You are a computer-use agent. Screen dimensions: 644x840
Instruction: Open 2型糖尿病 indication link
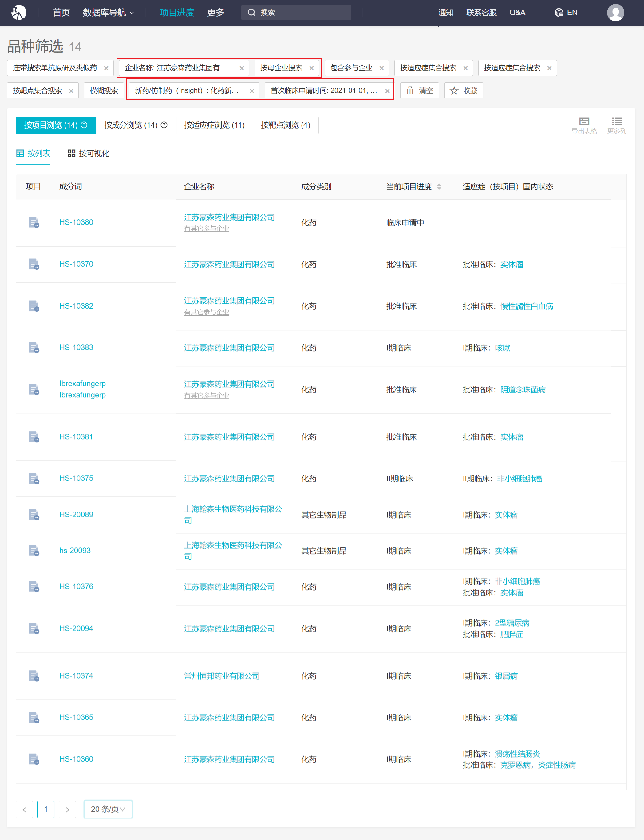coord(512,623)
